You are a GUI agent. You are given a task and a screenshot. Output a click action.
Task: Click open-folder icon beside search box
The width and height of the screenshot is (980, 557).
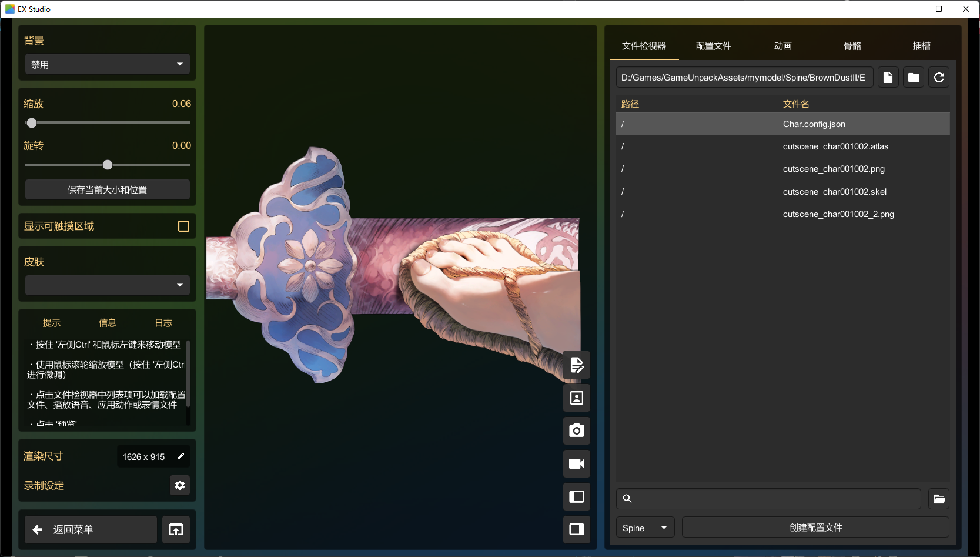pyautogui.click(x=939, y=499)
